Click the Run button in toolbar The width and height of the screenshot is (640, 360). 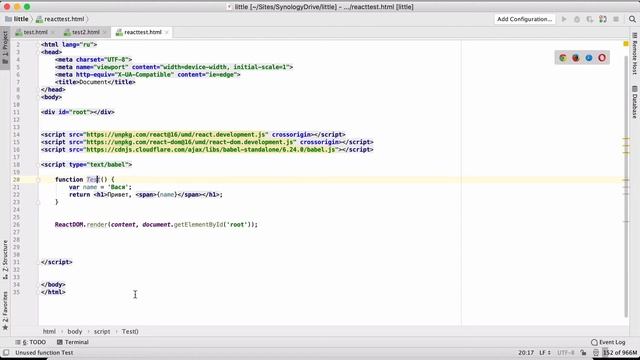click(564, 19)
